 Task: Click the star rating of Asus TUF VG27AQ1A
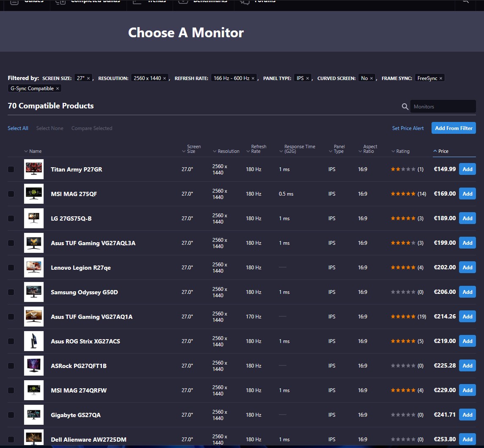pyautogui.click(x=403, y=317)
